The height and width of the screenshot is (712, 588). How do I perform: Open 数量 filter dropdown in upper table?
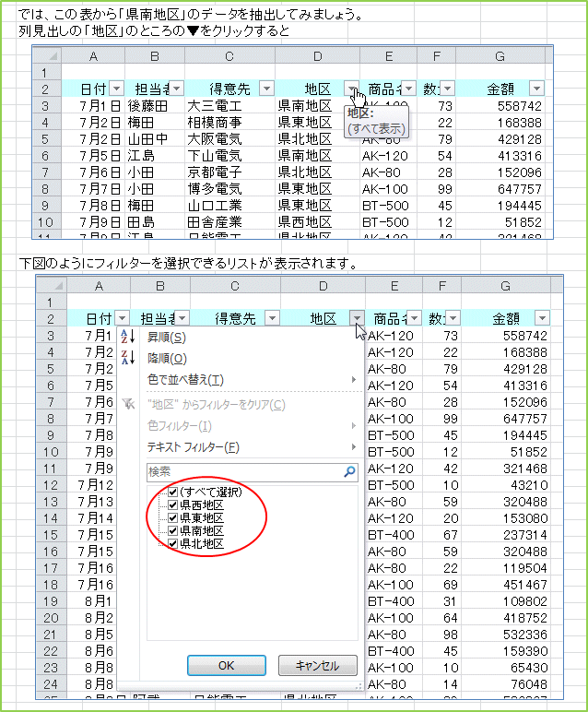[x=448, y=89]
